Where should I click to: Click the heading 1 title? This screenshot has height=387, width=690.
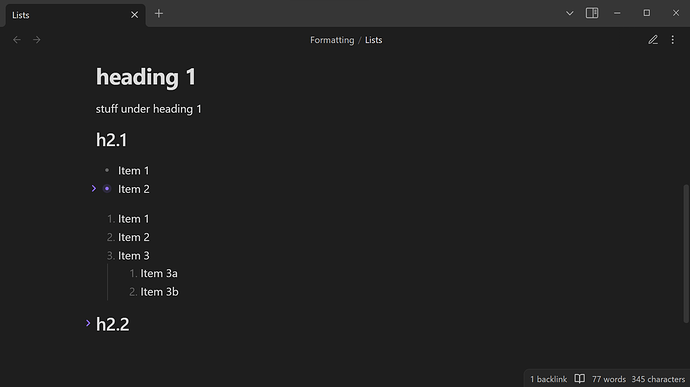point(146,77)
